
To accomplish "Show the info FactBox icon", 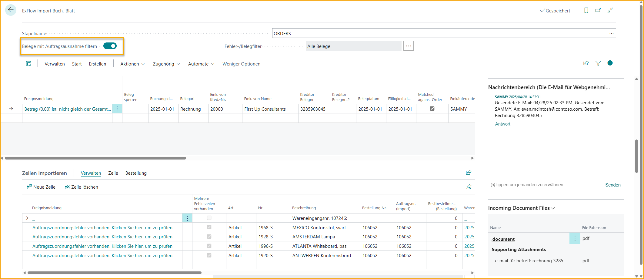I will pos(610,63).
